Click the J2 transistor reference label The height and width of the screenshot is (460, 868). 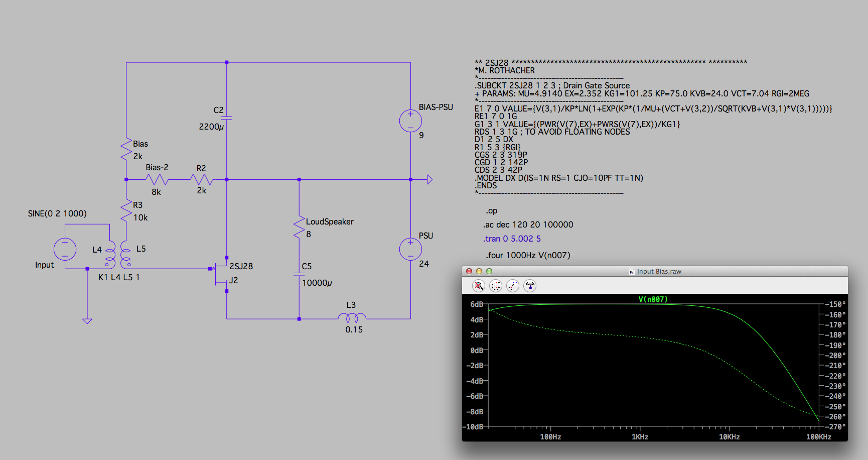pos(234,281)
